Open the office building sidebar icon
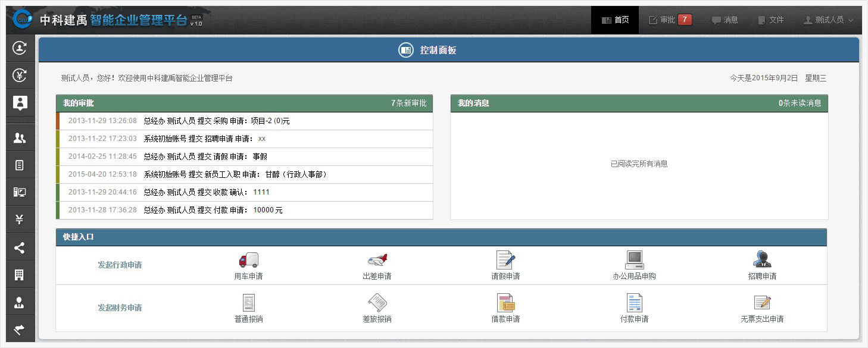 click(x=20, y=275)
